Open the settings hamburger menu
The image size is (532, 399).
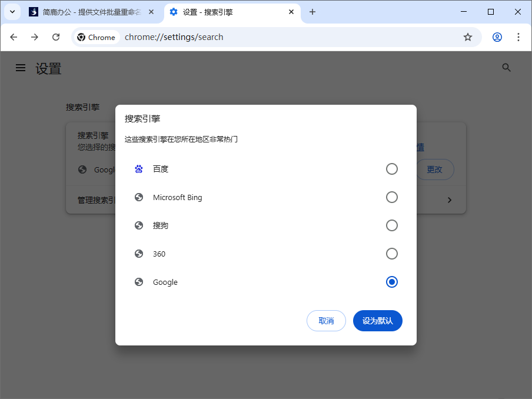[21, 68]
